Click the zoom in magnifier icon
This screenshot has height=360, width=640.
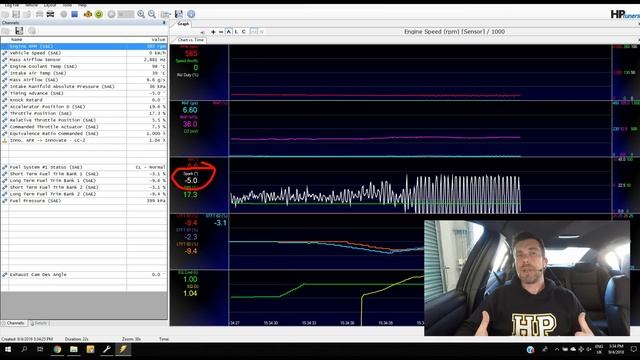(141, 14)
